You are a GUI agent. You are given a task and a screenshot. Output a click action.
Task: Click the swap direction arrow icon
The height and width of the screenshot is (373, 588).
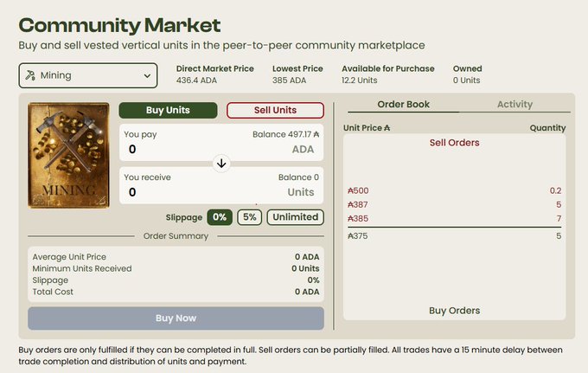coord(221,164)
